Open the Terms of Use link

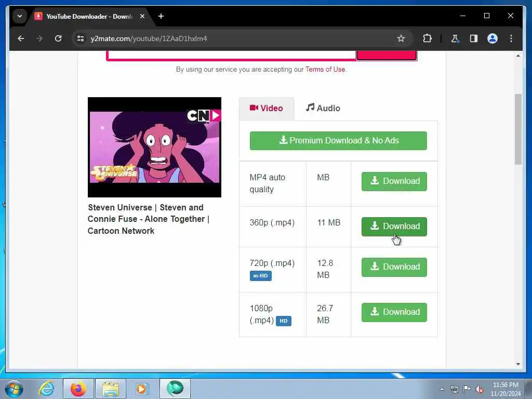(x=325, y=69)
